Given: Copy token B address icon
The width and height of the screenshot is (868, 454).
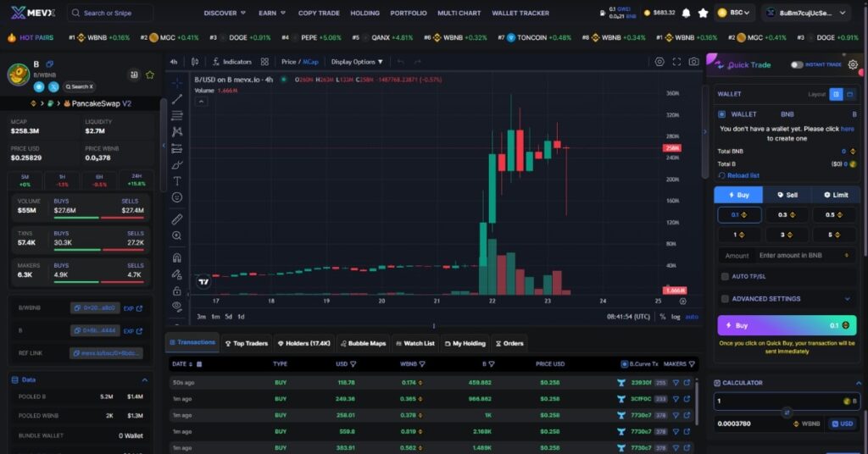Looking at the screenshot, I should (50, 64).
